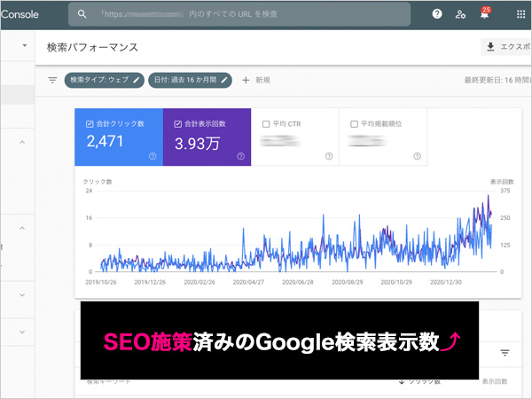Open the notifications bell with 25 badge
This screenshot has height=399, width=532.
[485, 13]
